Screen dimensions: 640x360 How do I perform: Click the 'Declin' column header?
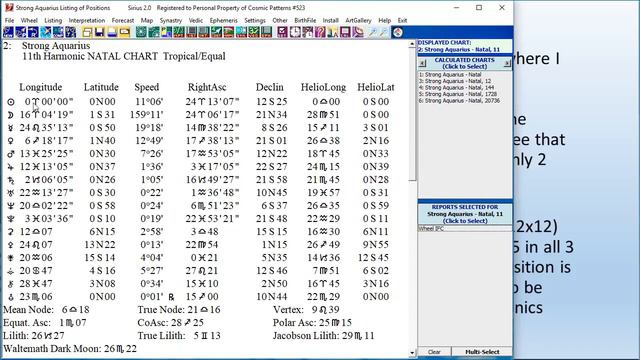[x=269, y=87]
